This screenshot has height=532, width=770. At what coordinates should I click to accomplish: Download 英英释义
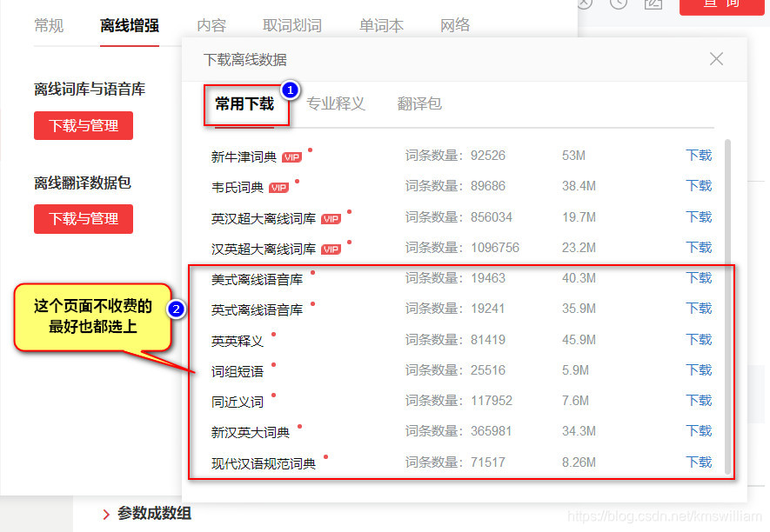699,340
